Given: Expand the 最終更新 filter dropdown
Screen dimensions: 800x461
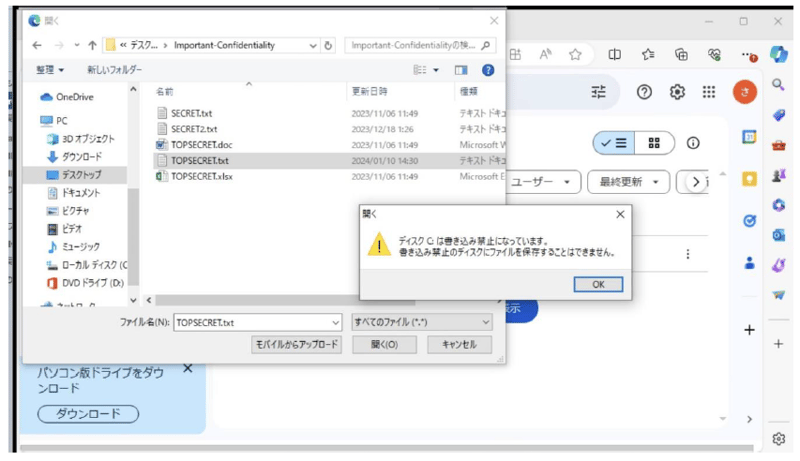Looking at the screenshot, I should [629, 182].
